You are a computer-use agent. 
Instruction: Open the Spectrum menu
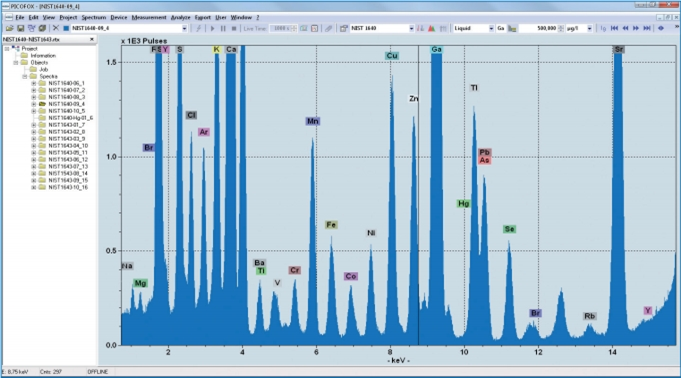coord(93,17)
